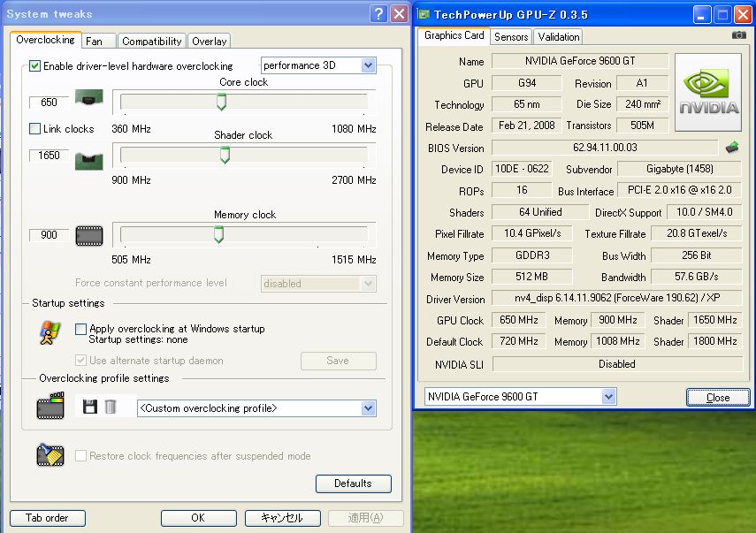756x533 pixels.
Task: Click the memory clock value field 900
Action: (49, 235)
